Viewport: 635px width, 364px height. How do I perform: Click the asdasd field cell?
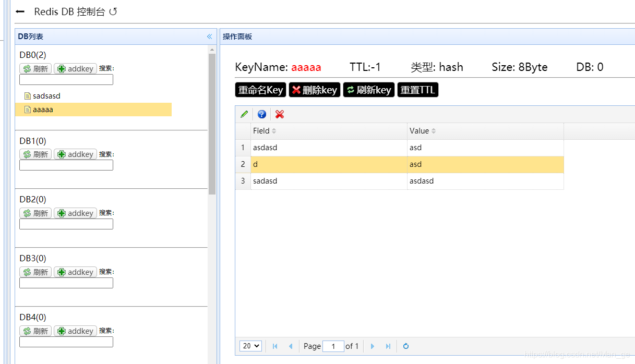[x=329, y=148]
